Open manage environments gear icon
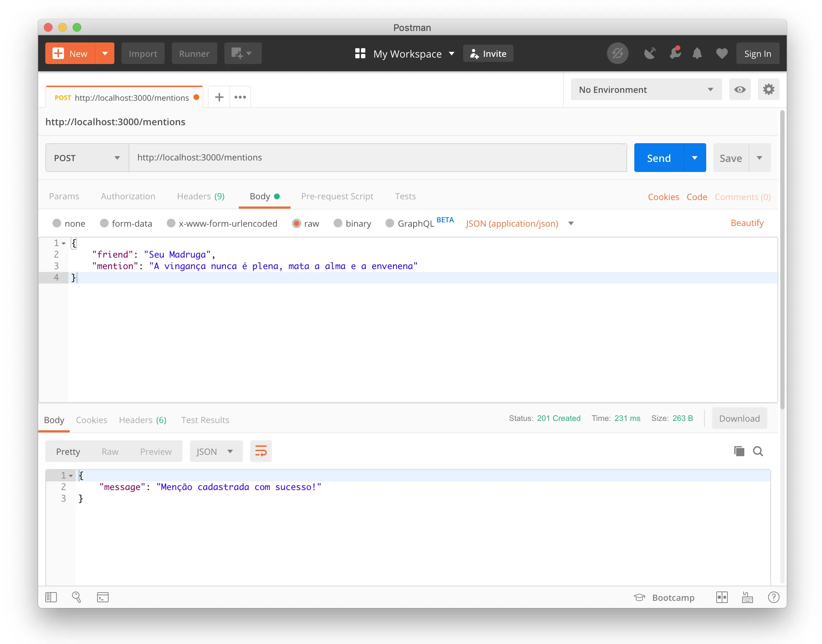Image resolution: width=822 pixels, height=644 pixels. tap(768, 90)
